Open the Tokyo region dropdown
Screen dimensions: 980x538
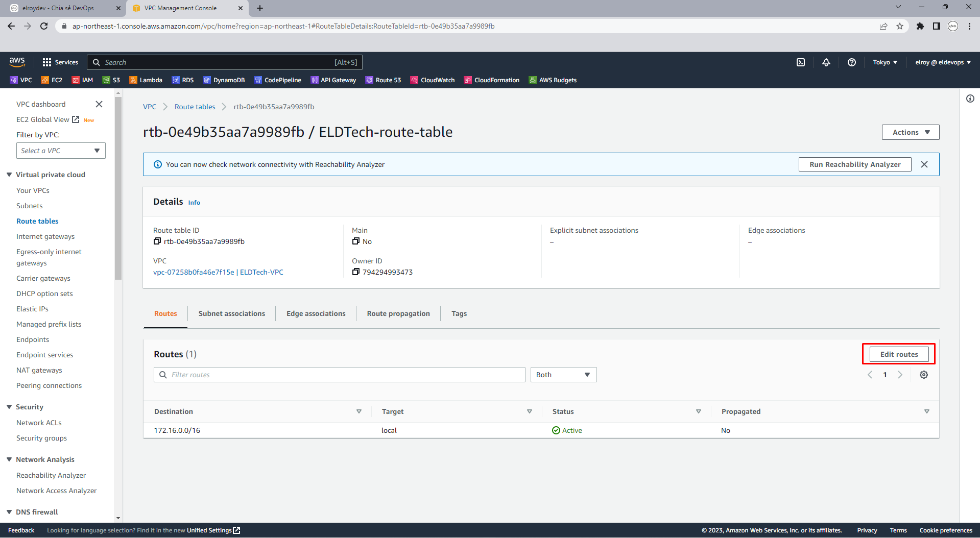(x=885, y=62)
